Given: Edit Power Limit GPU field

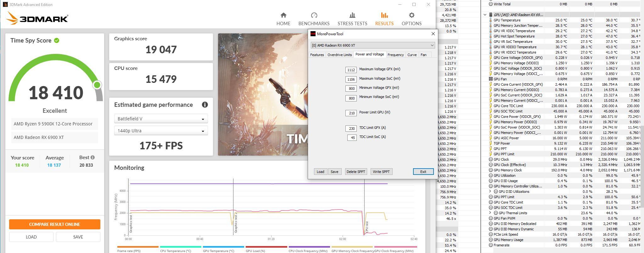Looking at the screenshot, I should 351,113.
